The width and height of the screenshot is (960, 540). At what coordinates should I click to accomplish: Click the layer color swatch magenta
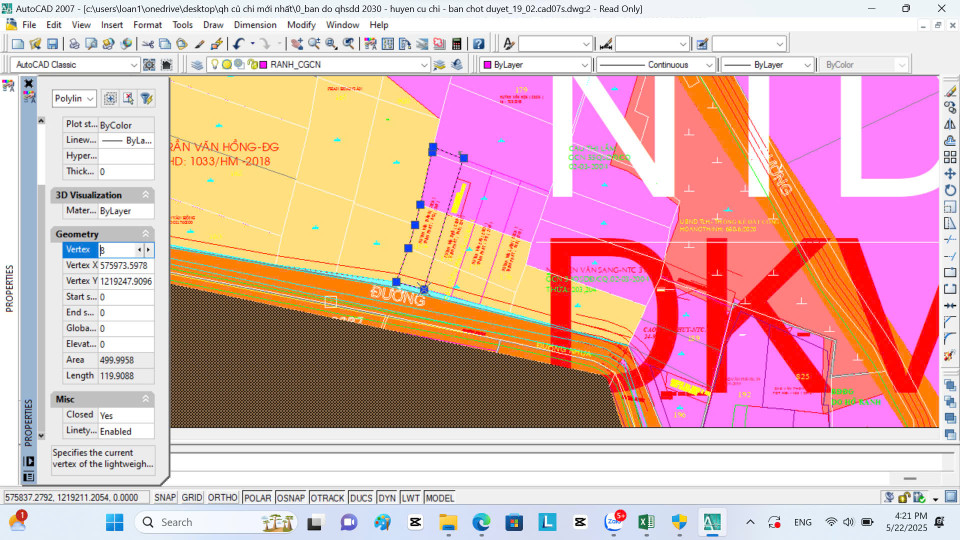264,65
